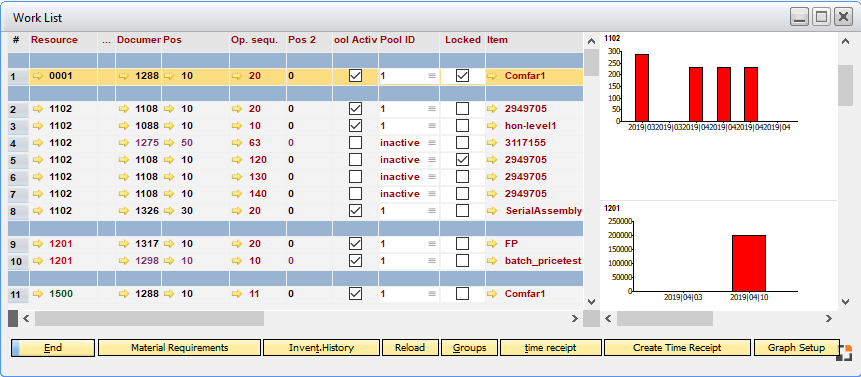Uncheck Pool Active for row 1 Comfar1
This screenshot has height=377, width=861.
[x=356, y=76]
